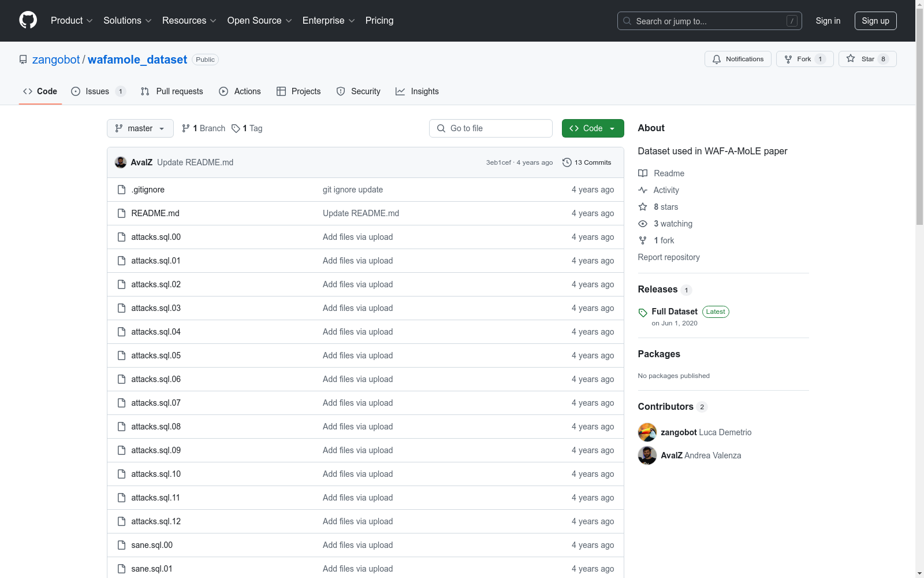The image size is (924, 578).
Task: Click the file icon for attacks.sql.00
Action: coord(121,237)
